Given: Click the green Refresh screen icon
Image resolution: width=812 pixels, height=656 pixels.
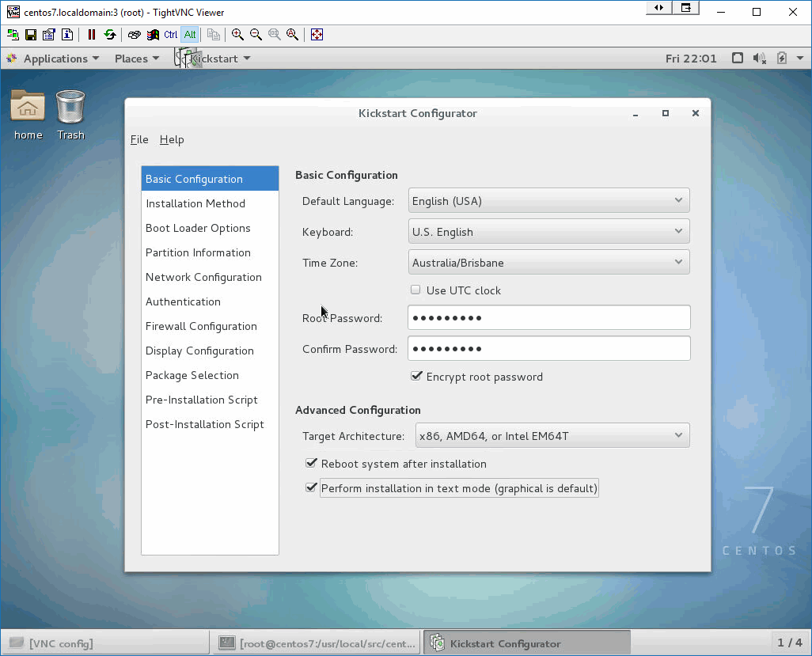Looking at the screenshot, I should tap(110, 35).
